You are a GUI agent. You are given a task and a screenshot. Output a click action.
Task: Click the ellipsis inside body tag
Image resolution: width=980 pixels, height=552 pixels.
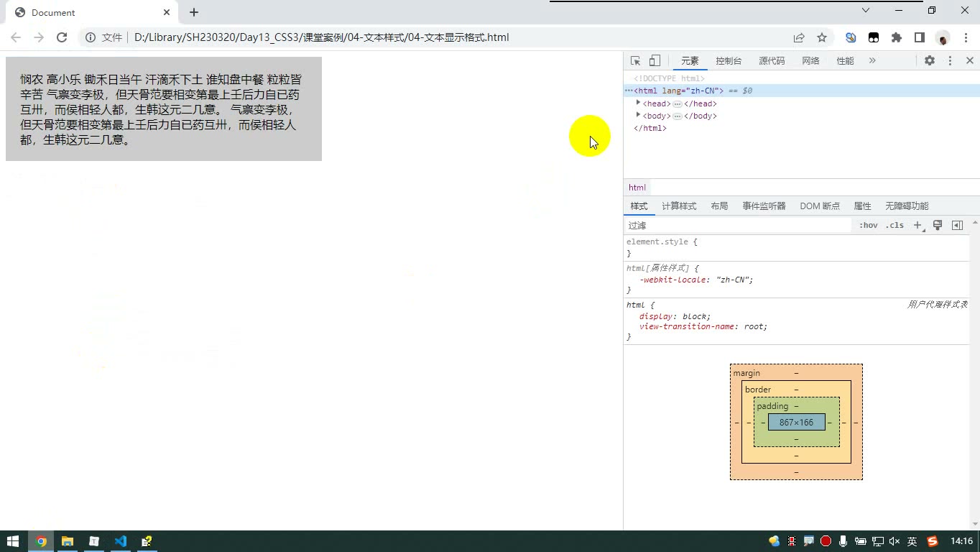point(677,116)
